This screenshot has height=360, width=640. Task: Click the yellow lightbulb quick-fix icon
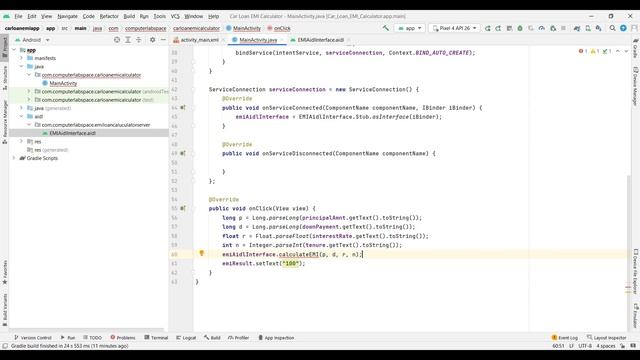201,253
